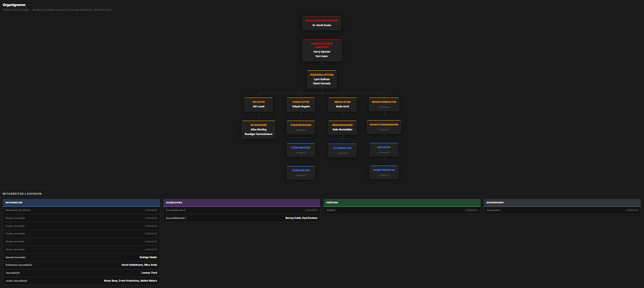This screenshot has height=288, width=644.
Task: Click the name Ruediger Gammelmann
Action: coord(259,134)
